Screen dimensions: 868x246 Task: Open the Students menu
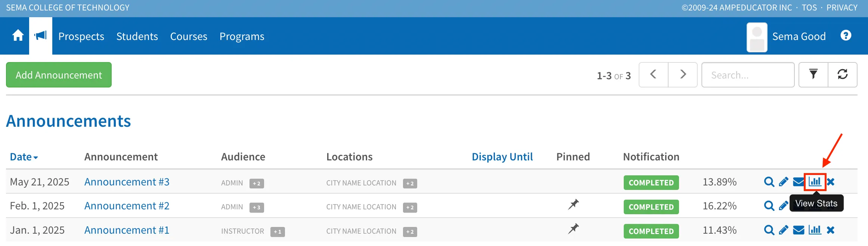point(137,36)
